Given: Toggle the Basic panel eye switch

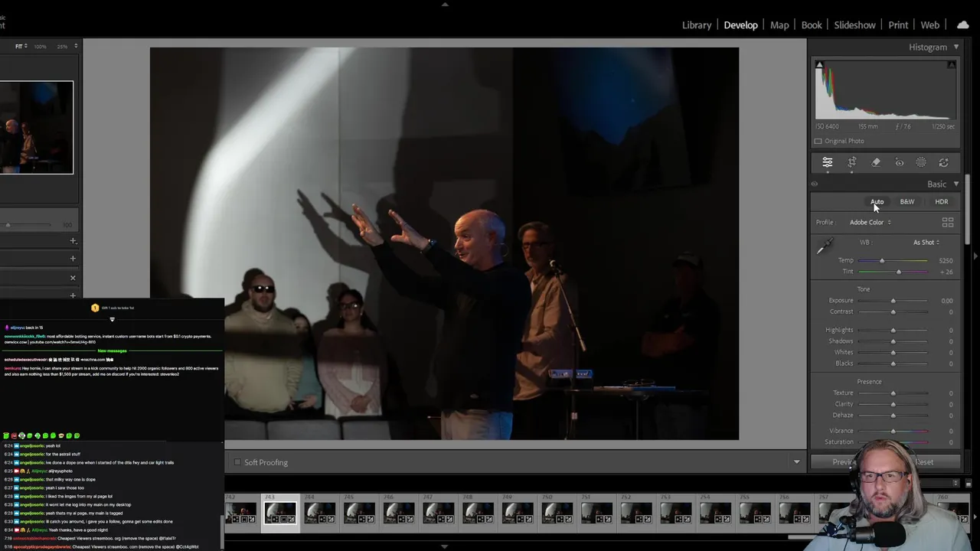Looking at the screenshot, I should tap(815, 184).
